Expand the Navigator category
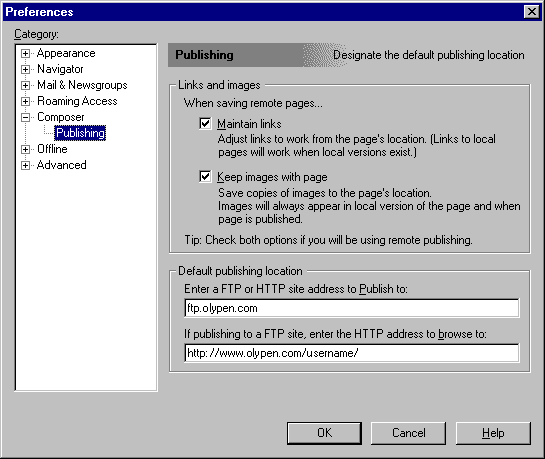Image resolution: width=545 pixels, height=459 pixels. click(x=25, y=69)
